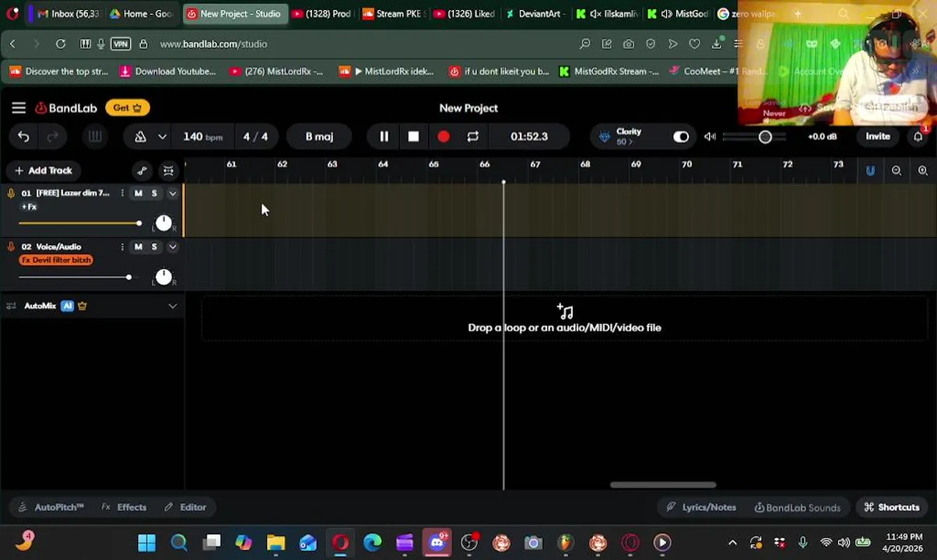
Task: Toggle cycle loop mode
Action: (x=472, y=137)
